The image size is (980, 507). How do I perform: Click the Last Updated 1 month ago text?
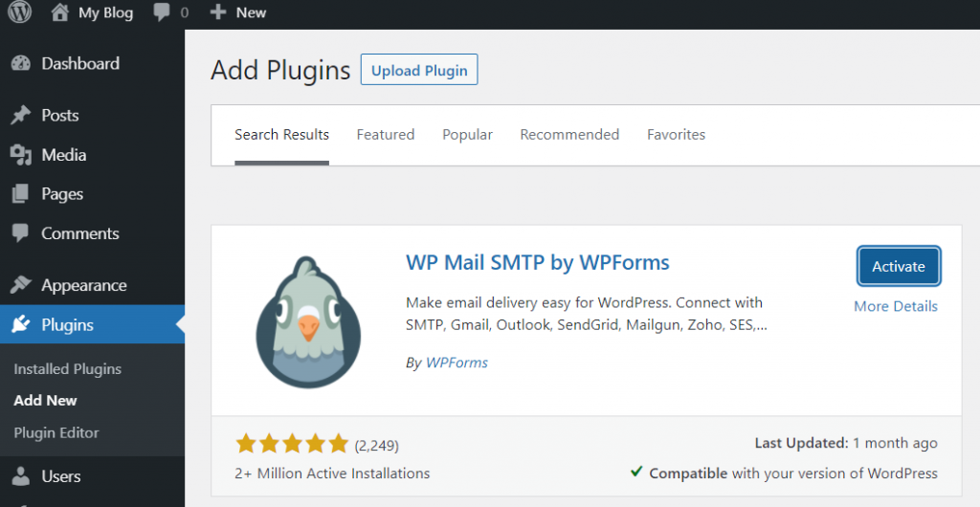(x=846, y=443)
